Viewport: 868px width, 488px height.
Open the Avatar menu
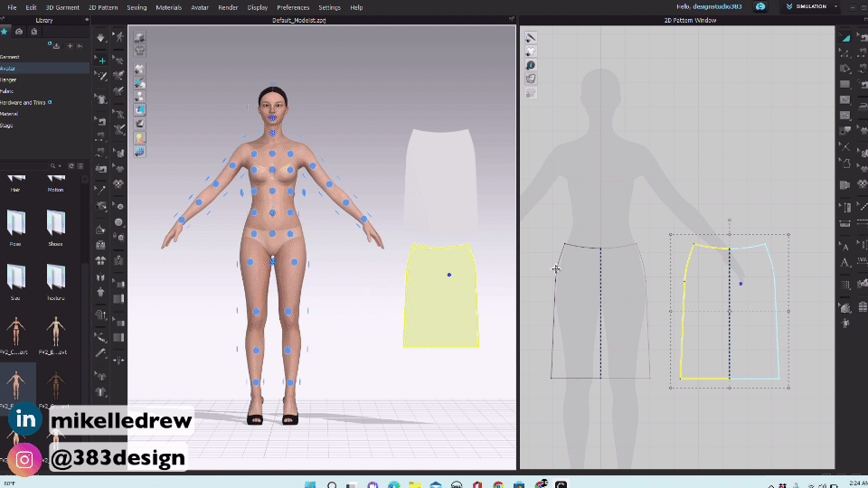tap(200, 7)
